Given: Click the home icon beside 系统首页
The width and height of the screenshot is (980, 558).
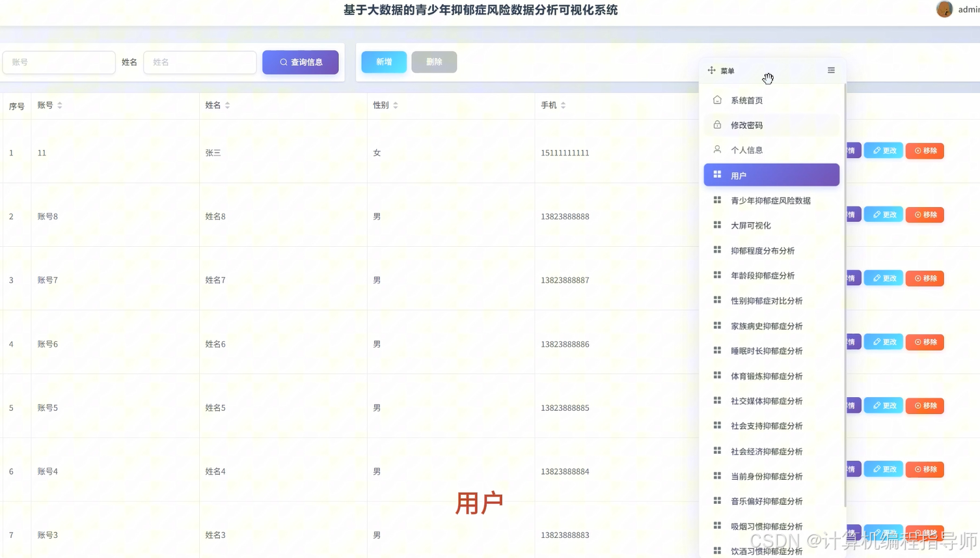Looking at the screenshot, I should click(717, 100).
